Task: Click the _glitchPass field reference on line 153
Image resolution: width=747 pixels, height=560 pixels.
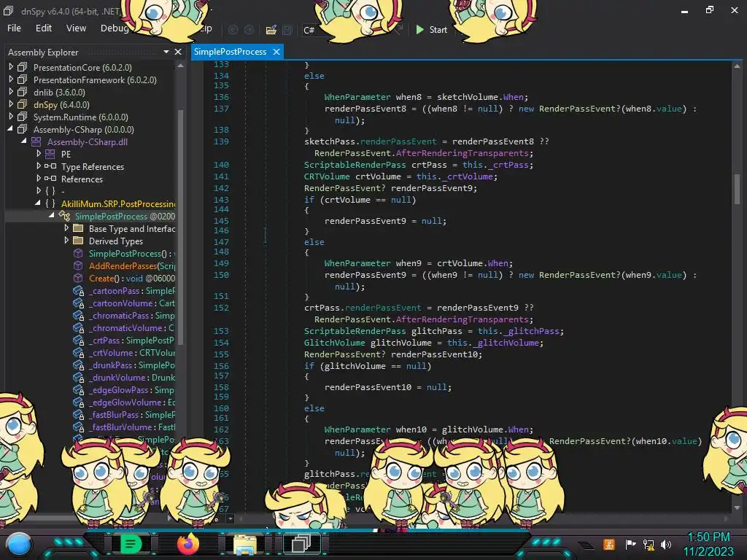Action: pyautogui.click(x=533, y=331)
